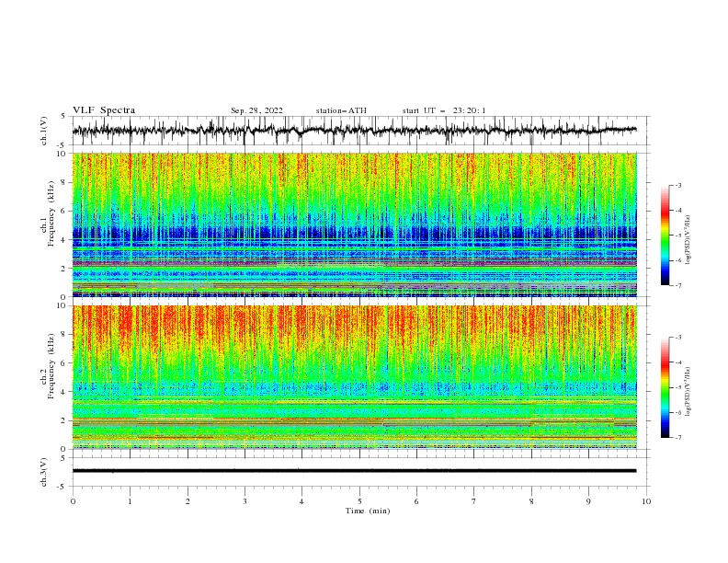Click the "10" kHz tick on ch.2 frequency axis

[63, 305]
